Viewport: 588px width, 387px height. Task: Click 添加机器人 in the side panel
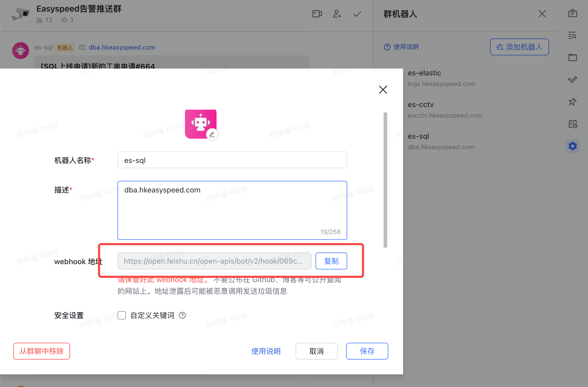point(519,47)
